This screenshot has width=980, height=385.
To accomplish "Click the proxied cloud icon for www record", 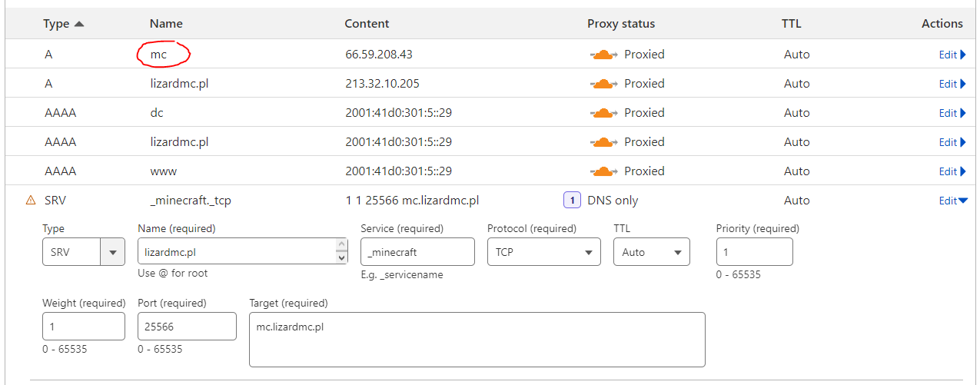I will [604, 171].
